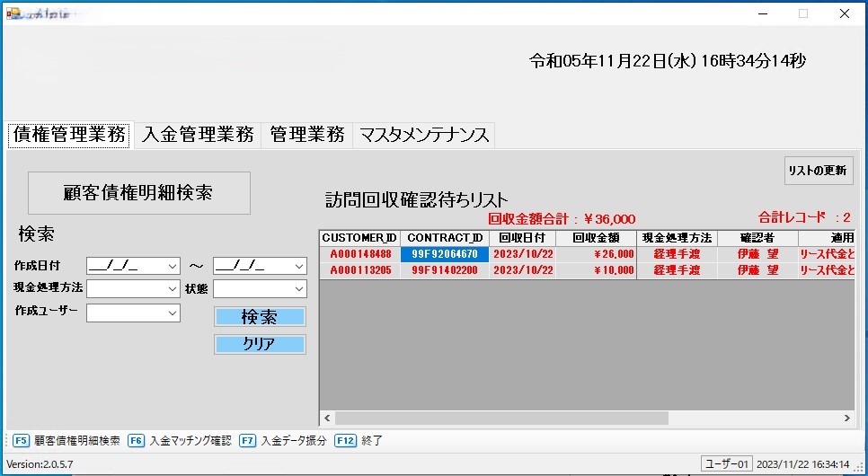Click the ¥10,000 amount cell
This screenshot has width=868, height=476.
coord(597,270)
